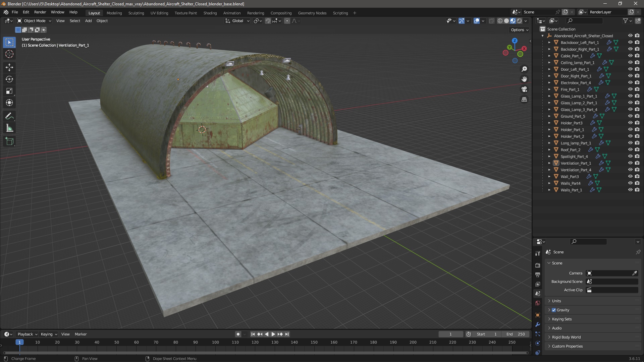Click the viewport Zoom icon
Viewport: 644px width, 362px height.
click(x=524, y=69)
